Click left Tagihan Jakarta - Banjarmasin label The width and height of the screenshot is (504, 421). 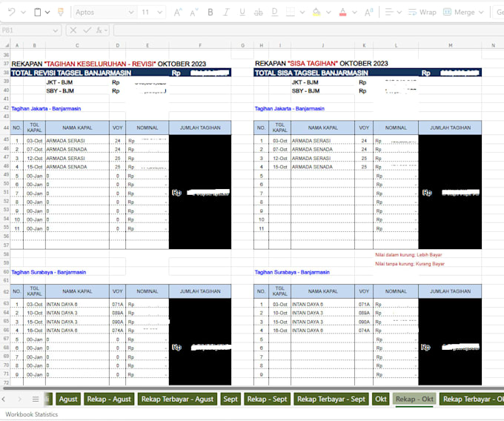pyautogui.click(x=46, y=109)
